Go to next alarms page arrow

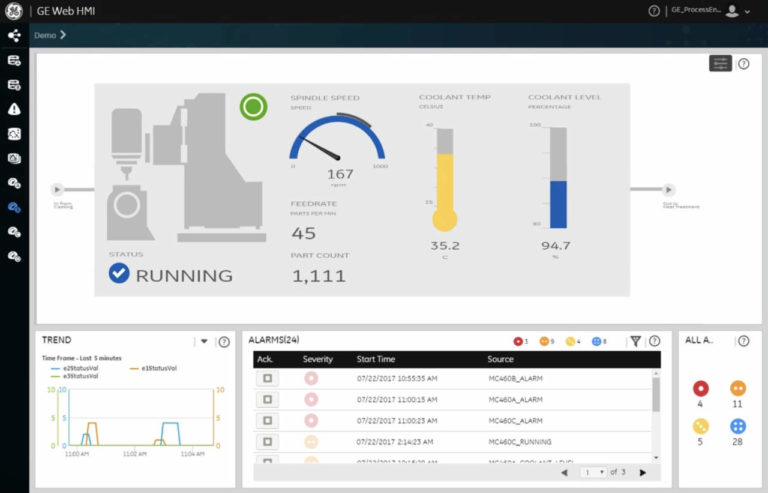[642, 472]
